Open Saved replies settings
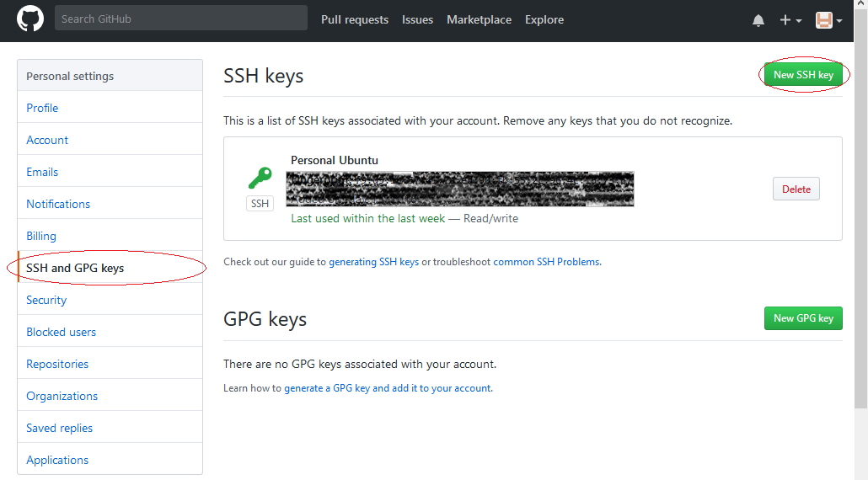 coord(110,428)
